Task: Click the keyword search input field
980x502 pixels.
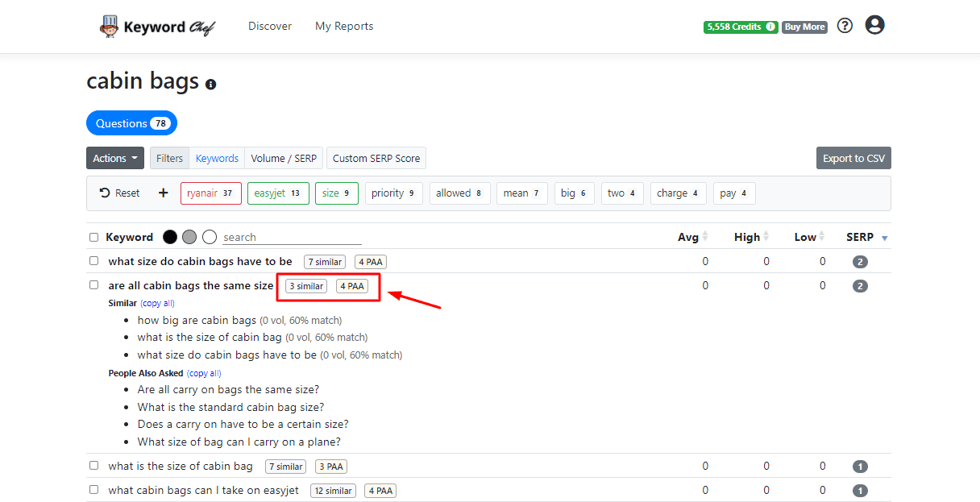Action: (x=292, y=238)
